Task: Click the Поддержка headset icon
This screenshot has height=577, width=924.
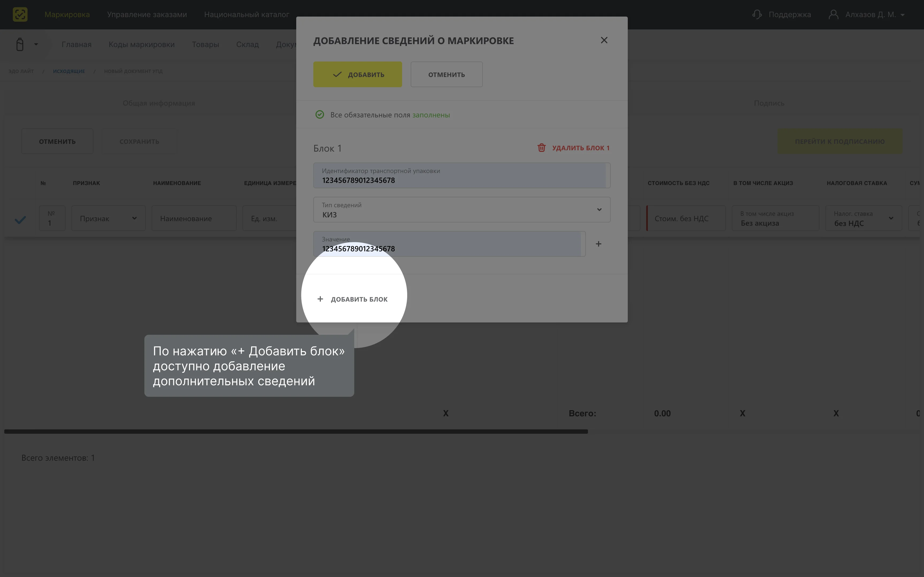Action: [x=757, y=14]
